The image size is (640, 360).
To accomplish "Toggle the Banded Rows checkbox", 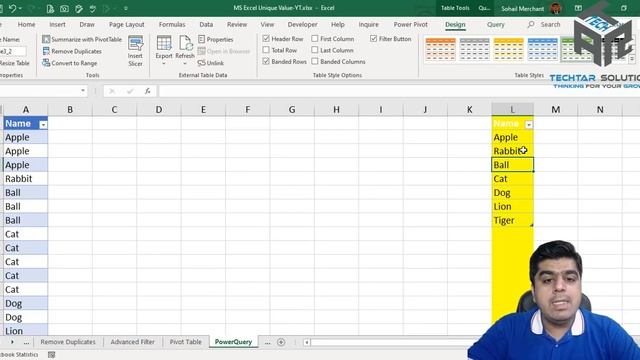I will pyautogui.click(x=266, y=62).
